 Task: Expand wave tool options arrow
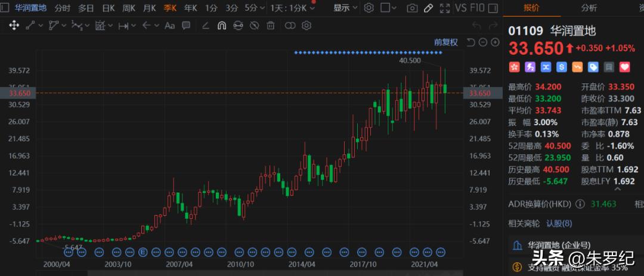(87, 26)
